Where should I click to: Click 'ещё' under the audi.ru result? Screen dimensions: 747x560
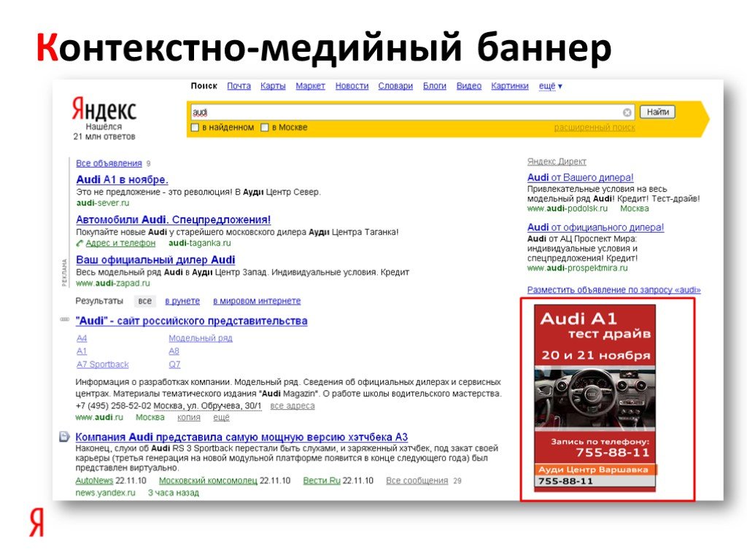click(x=221, y=417)
